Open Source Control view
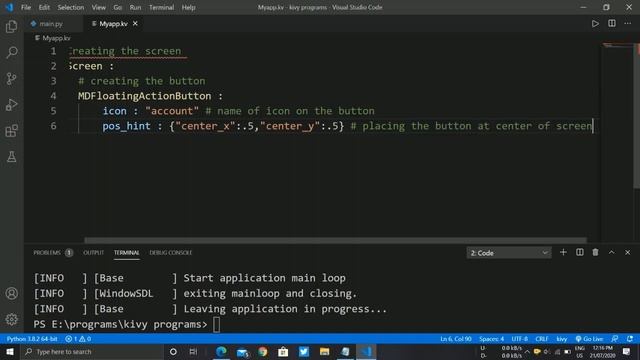The height and width of the screenshot is (360, 640). point(11,78)
